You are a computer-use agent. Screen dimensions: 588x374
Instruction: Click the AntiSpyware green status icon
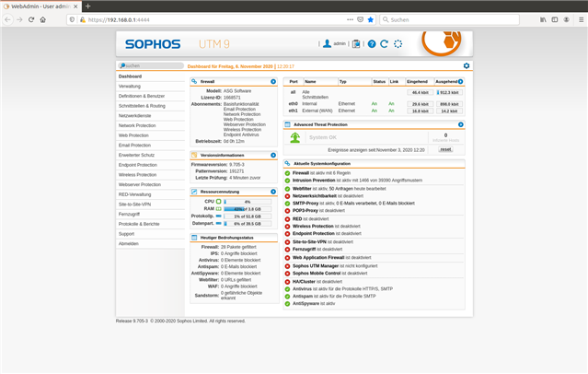287,303
